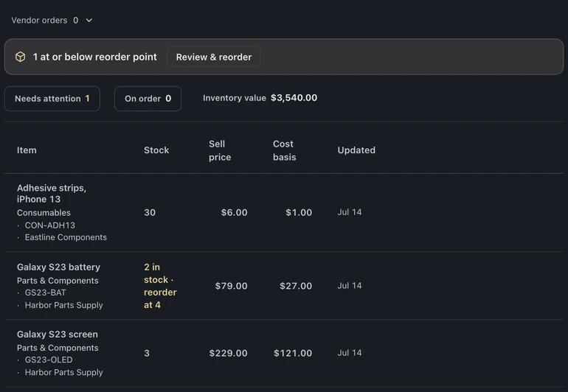Click the stock value 30
The height and width of the screenshot is (392, 568).
pyautogui.click(x=150, y=212)
